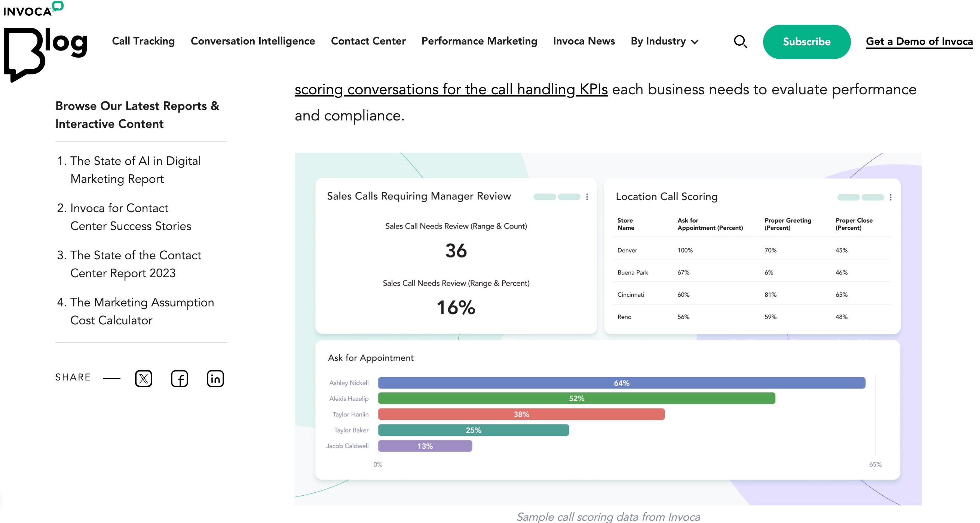
Task: Click the three-dot menu on Sales Calls card
Action: pos(587,196)
